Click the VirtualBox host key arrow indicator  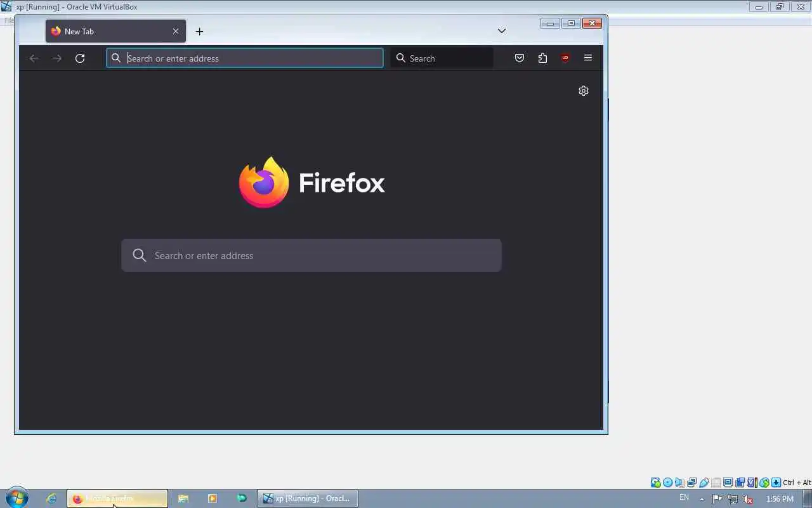[776, 483]
